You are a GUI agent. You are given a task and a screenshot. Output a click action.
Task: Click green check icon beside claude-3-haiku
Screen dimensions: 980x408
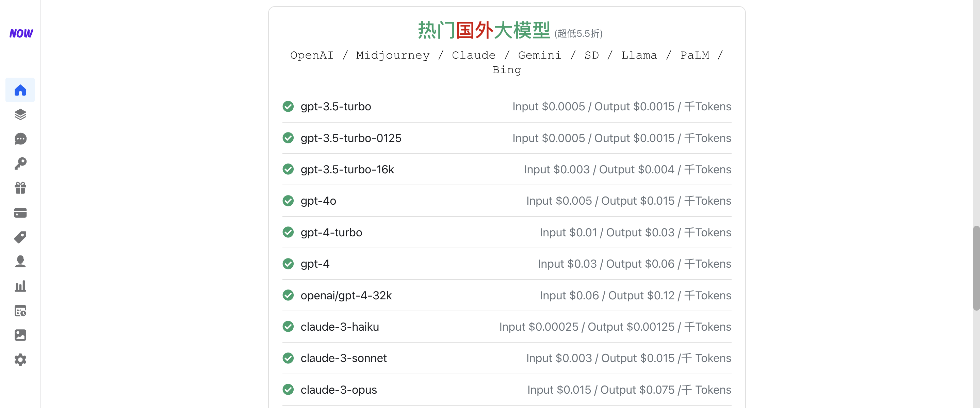tap(288, 327)
